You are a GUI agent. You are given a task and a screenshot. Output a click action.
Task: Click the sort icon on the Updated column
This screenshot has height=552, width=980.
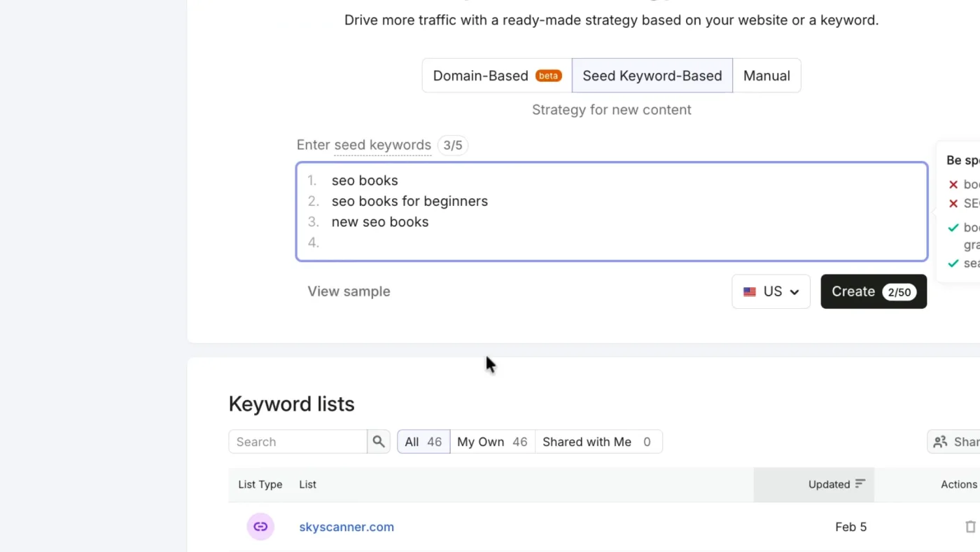[860, 484]
